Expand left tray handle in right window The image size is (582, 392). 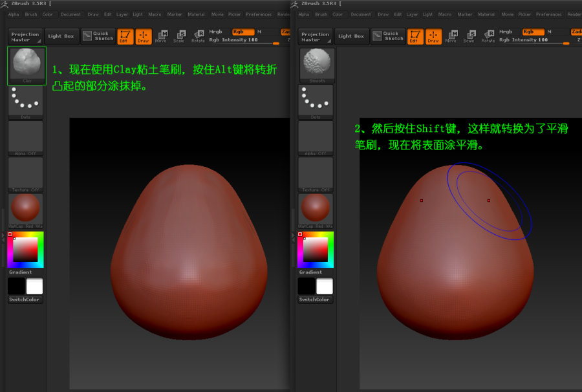(293, 237)
